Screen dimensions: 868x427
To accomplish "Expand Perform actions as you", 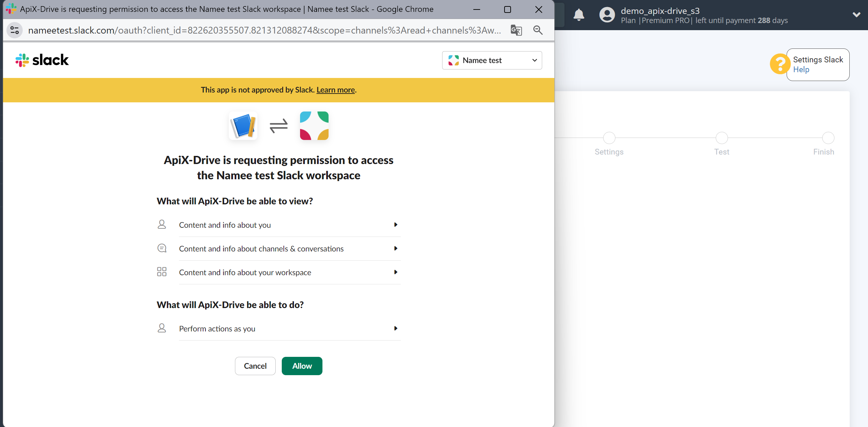I will click(x=290, y=329).
